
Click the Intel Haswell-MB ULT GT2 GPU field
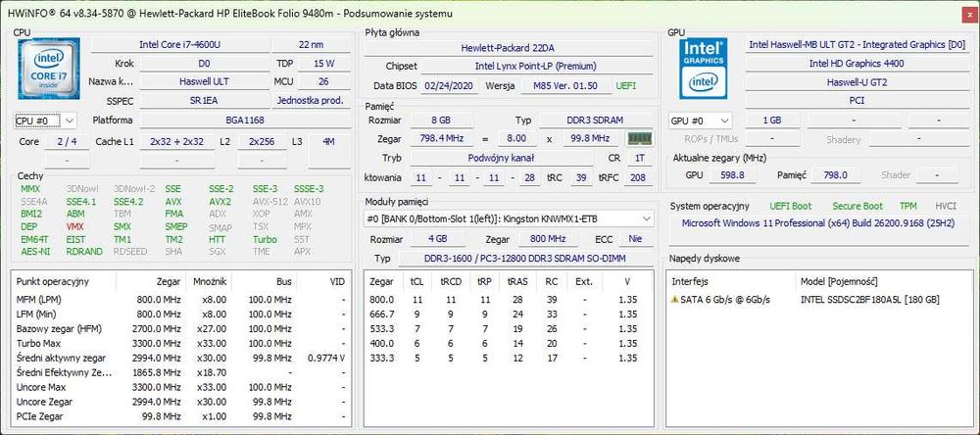click(x=857, y=45)
